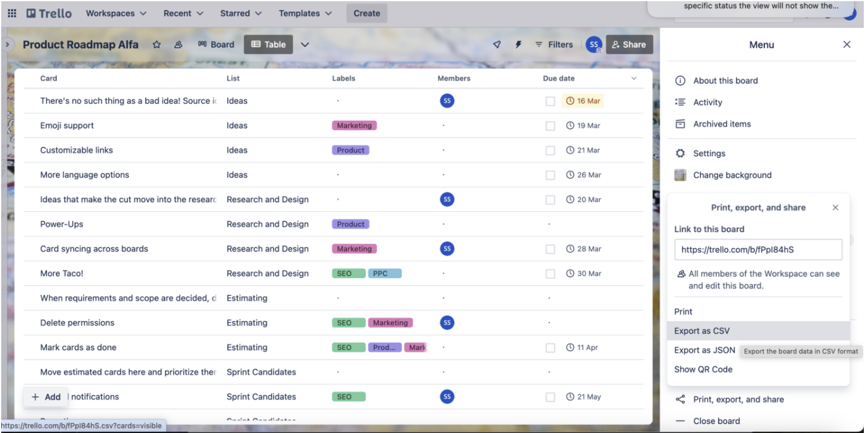The image size is (868, 433).
Task: Check the 19 Mar due date checkbox
Action: (x=550, y=126)
